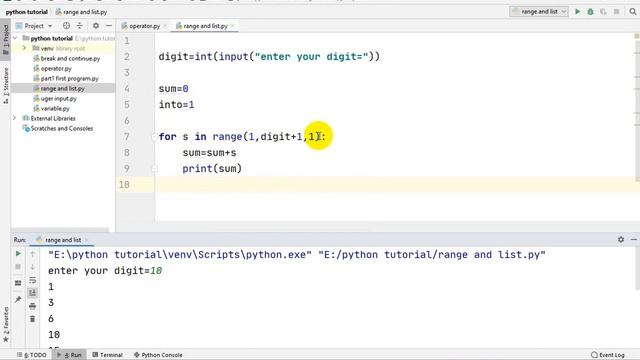640x360 pixels.
Task: Locate current file in Project tree
Action: [66, 26]
